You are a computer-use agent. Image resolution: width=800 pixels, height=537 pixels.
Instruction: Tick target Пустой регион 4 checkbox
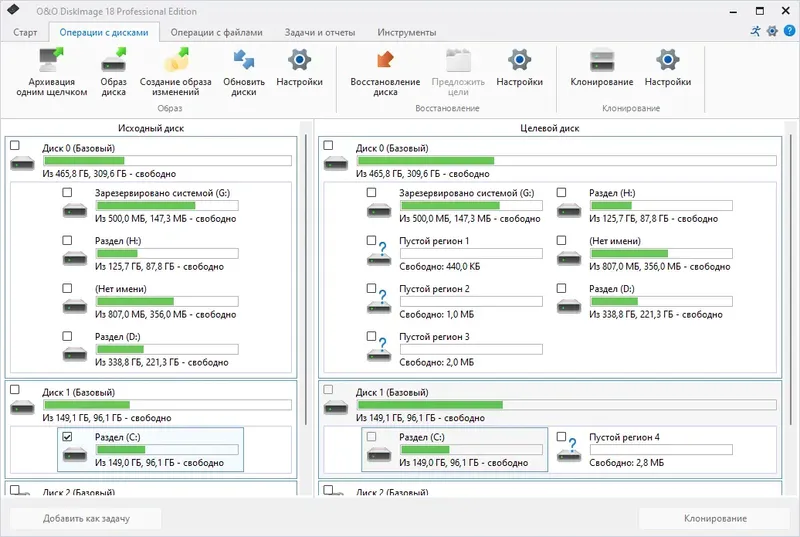(562, 437)
